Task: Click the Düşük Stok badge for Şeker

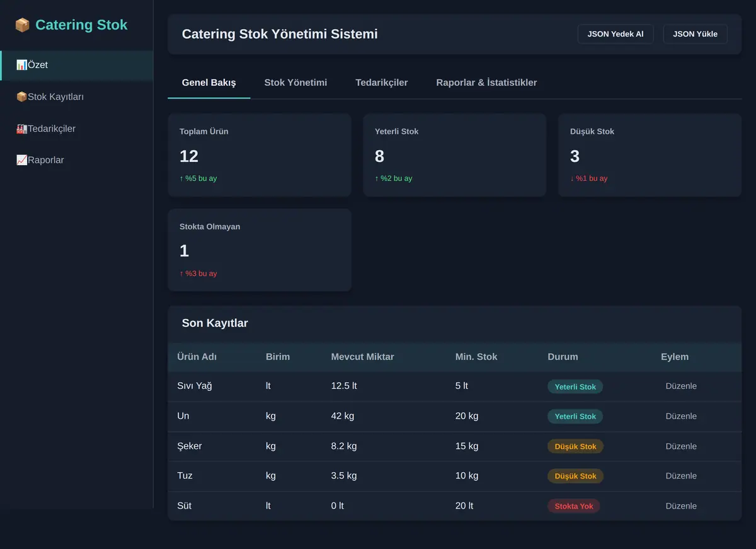Action: pos(575,446)
